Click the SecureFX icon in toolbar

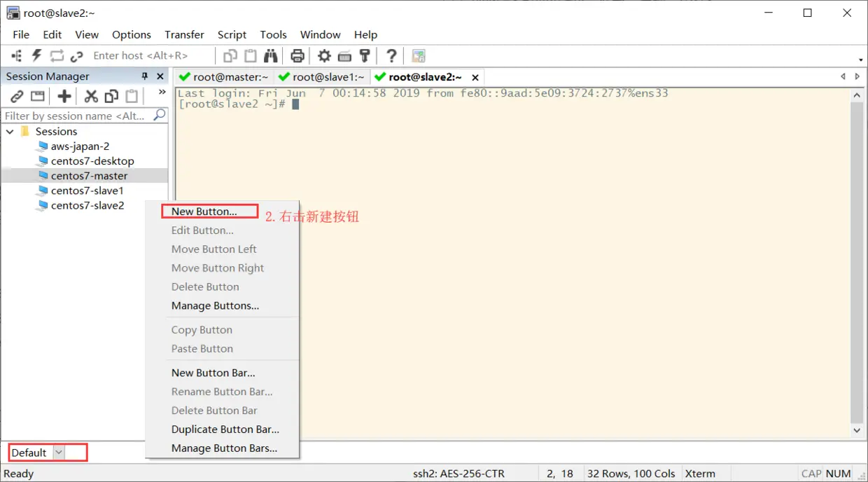(x=419, y=56)
